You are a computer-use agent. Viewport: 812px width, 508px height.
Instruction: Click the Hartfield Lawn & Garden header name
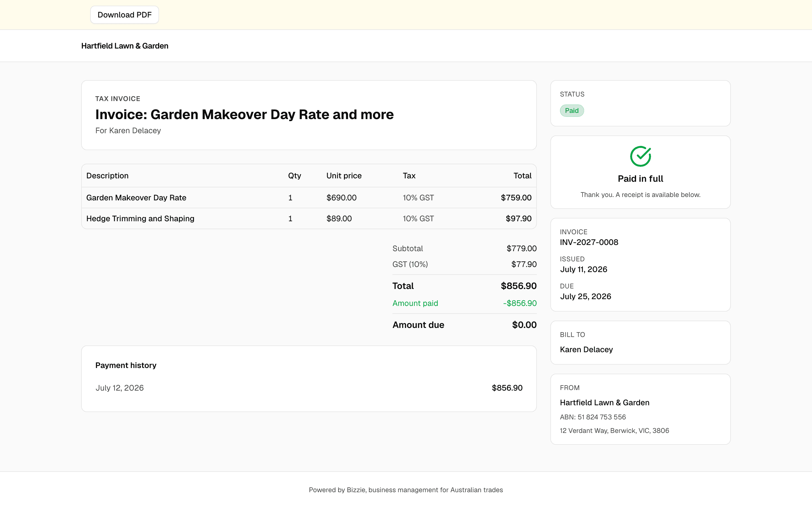click(x=125, y=46)
